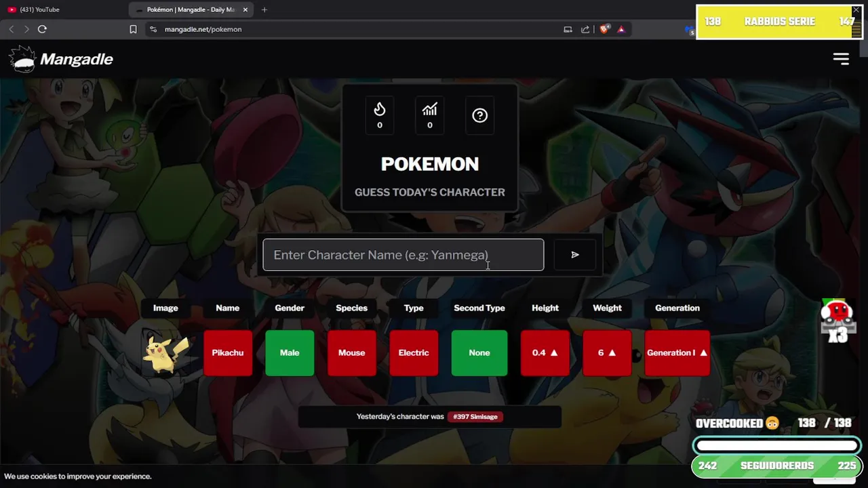This screenshot has height=488, width=868.
Task: Click the Weight column header
Action: (x=607, y=308)
